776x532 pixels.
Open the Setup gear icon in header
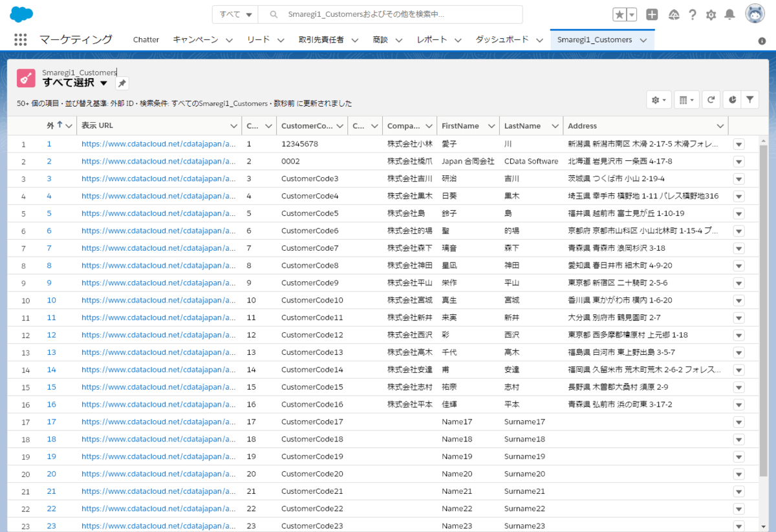click(x=711, y=14)
